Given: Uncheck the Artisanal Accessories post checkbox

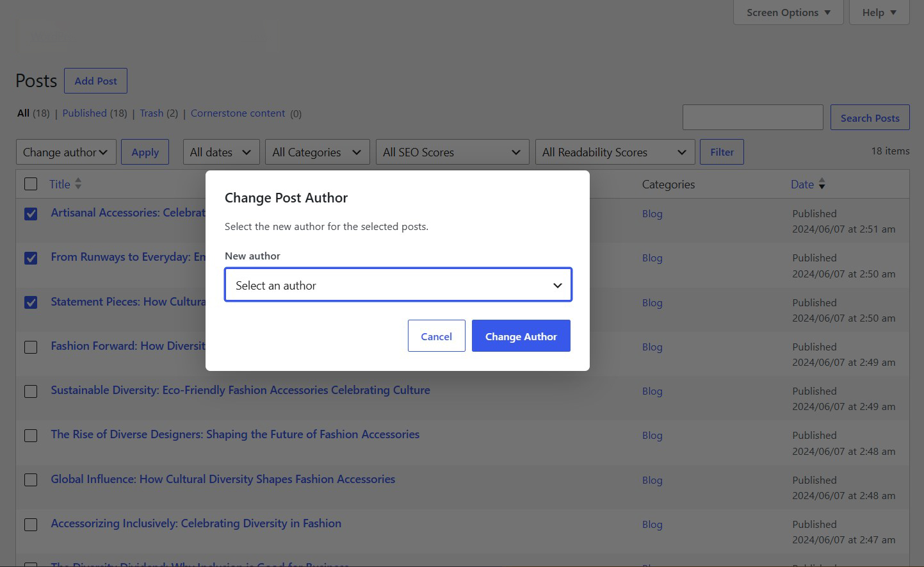Looking at the screenshot, I should 31,214.
